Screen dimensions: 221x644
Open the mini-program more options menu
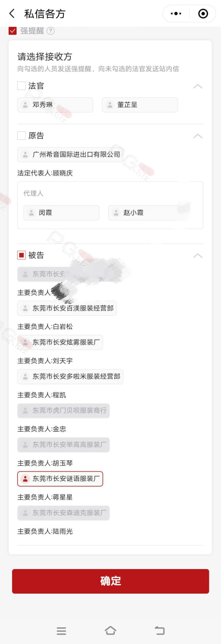(x=176, y=14)
